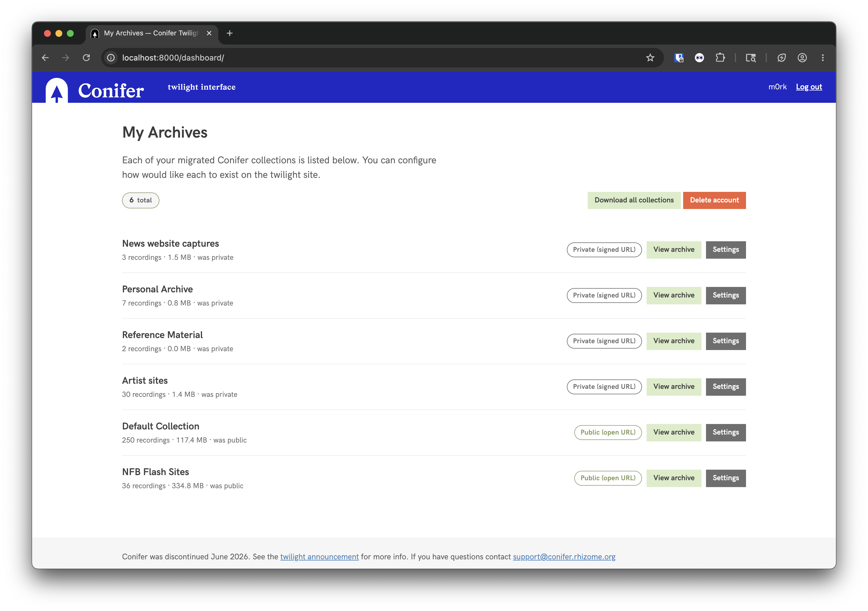Viewport: 868px width, 611px height.
Task: Click the 'My Archives' page heading
Action: (165, 133)
